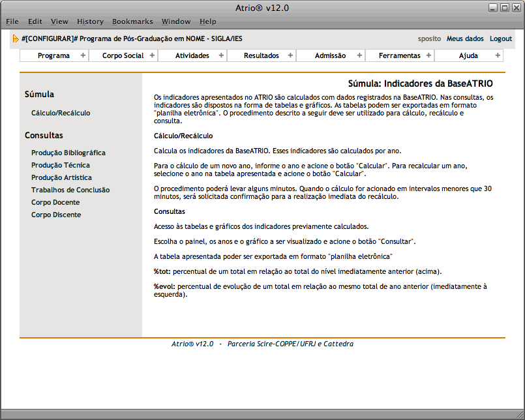
Task: Click the orange arrow icon before #[CONFIGURAR]#
Action: 16,39
